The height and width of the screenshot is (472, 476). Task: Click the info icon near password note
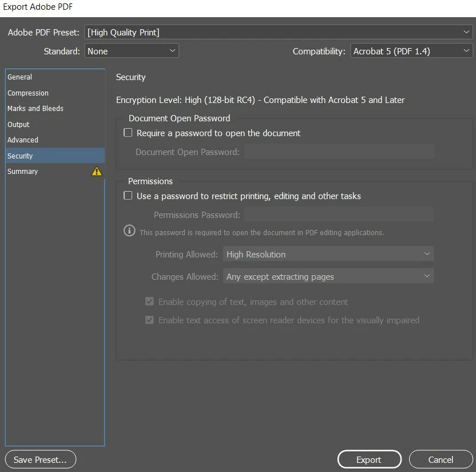[x=129, y=231]
